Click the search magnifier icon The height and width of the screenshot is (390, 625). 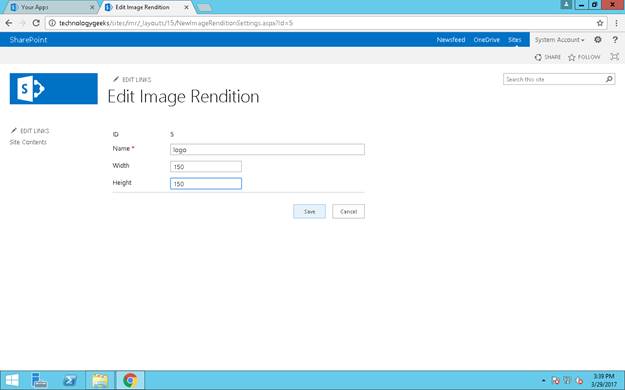click(609, 79)
